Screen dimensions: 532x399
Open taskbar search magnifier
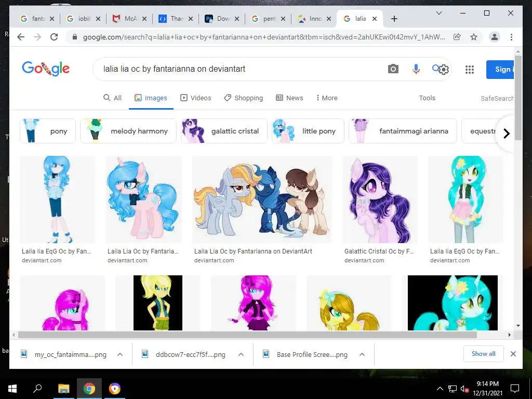[37, 389]
